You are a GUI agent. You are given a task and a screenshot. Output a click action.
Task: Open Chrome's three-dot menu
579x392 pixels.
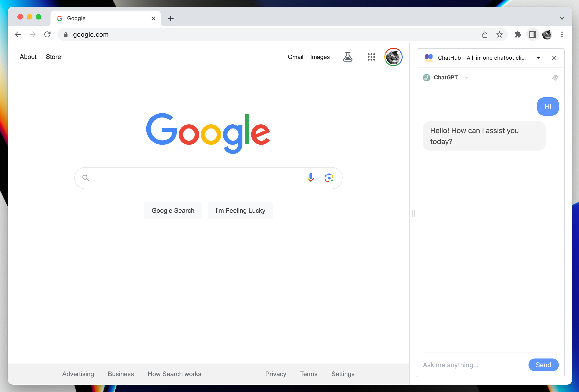pyautogui.click(x=562, y=34)
